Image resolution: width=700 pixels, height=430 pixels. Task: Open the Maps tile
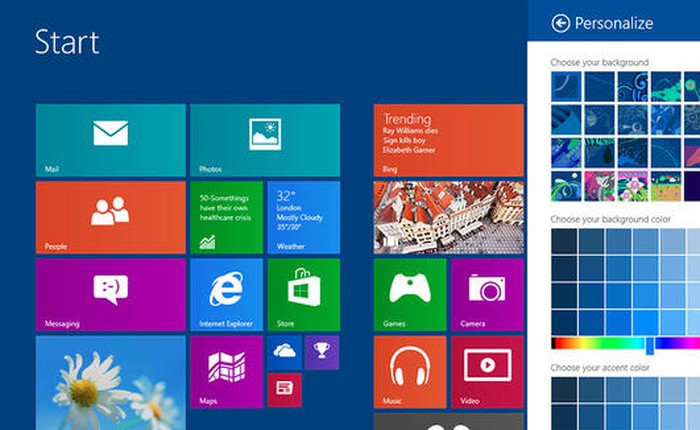tap(226, 372)
